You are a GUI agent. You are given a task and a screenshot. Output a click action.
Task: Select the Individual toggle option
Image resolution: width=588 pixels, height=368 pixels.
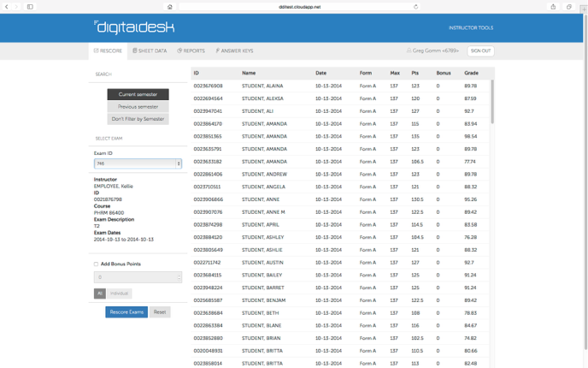(120, 294)
